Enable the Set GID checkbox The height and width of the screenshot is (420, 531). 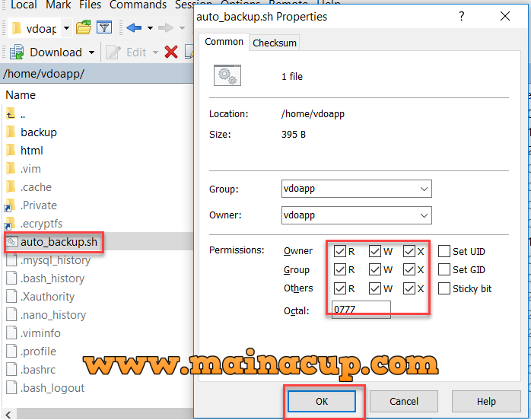444,269
